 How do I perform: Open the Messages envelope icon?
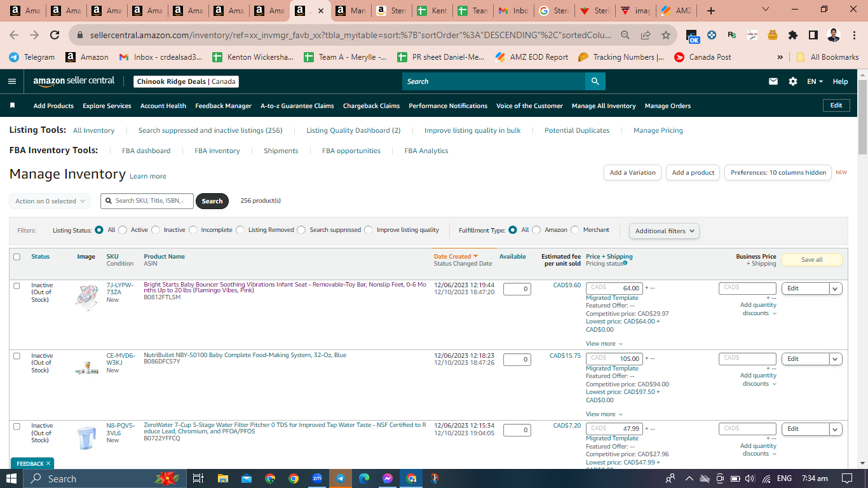click(773, 81)
